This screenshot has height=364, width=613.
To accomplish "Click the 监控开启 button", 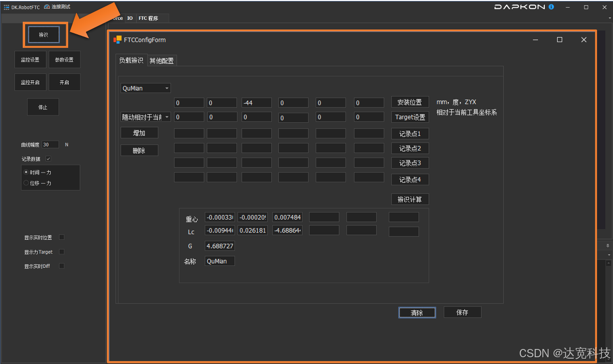I will [30, 82].
